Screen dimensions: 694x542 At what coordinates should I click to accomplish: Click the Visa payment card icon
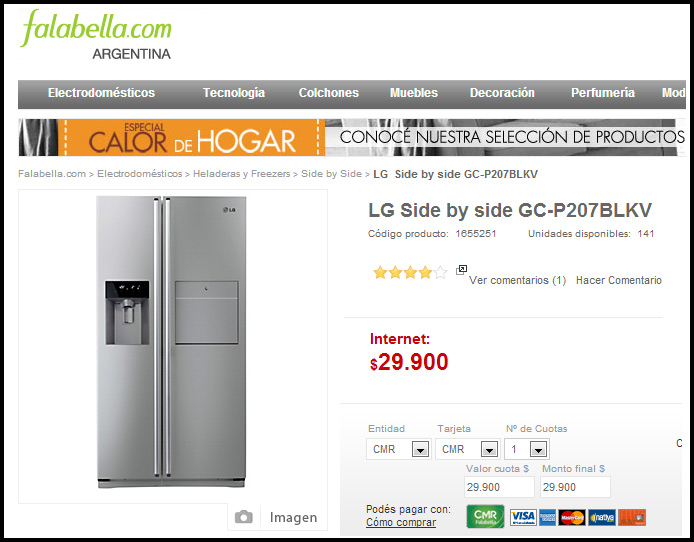coord(523,517)
